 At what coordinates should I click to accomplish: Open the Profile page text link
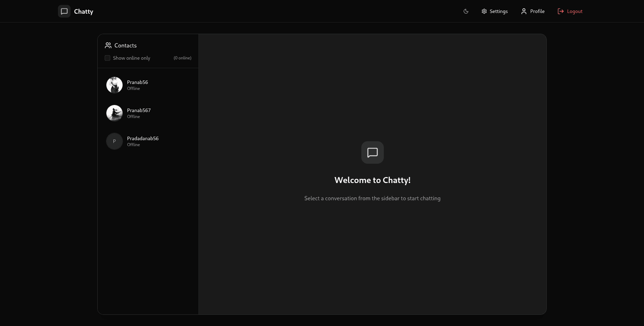tap(537, 11)
